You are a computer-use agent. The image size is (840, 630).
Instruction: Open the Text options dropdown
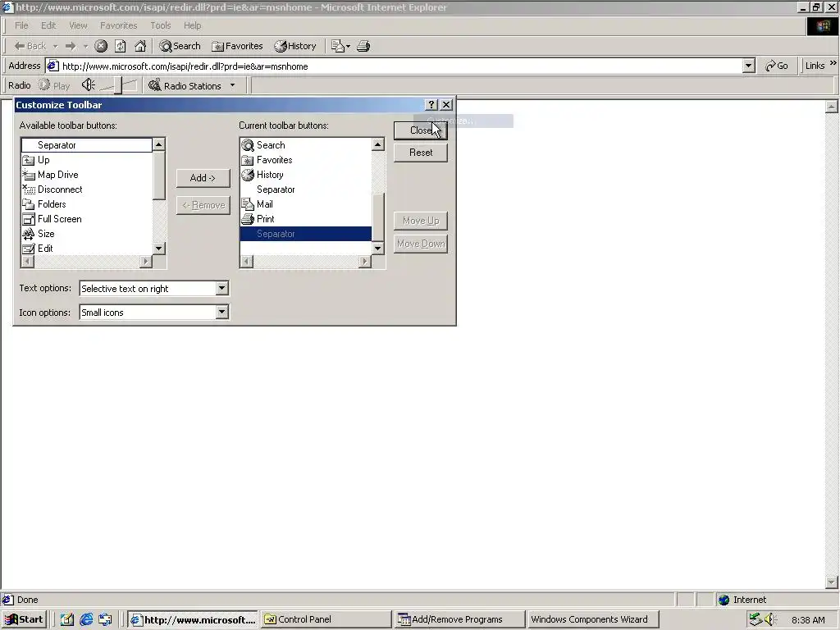pos(221,288)
